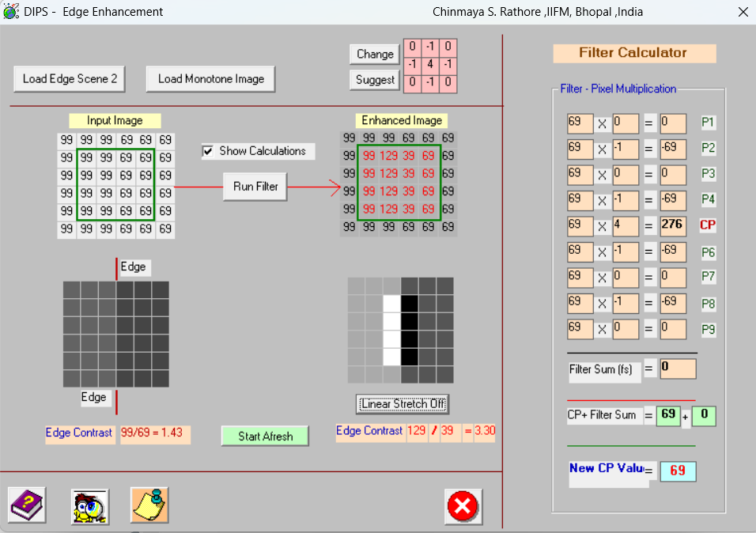Click the red X exit button
756x533 pixels.
pos(463,506)
